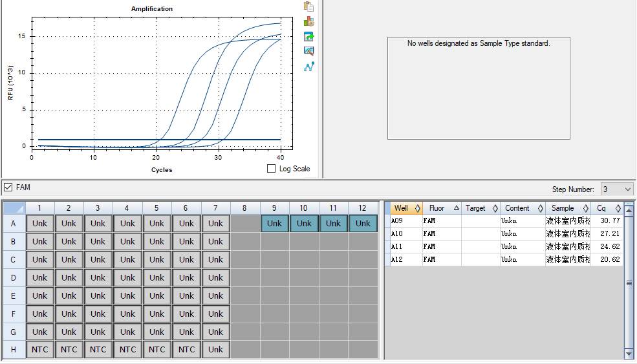Image resolution: width=637 pixels, height=364 pixels.
Task: Click the results table vertical scrollbar thumb
Action: (629, 283)
